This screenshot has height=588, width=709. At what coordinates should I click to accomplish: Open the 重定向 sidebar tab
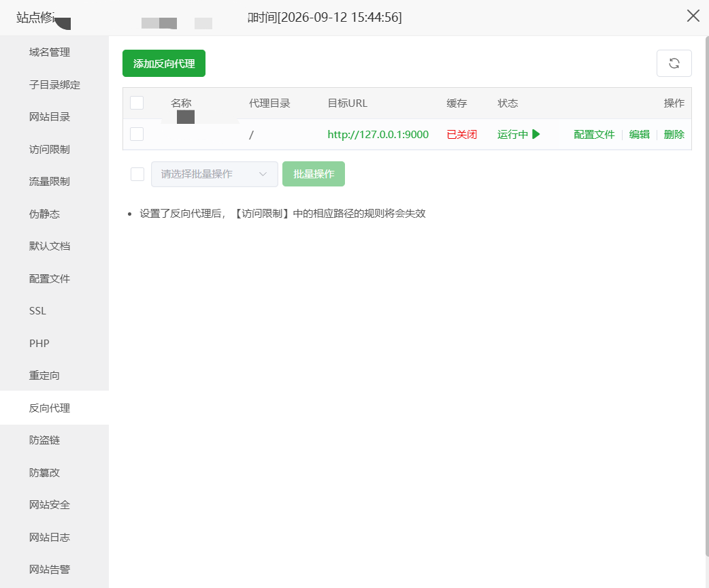click(x=54, y=376)
